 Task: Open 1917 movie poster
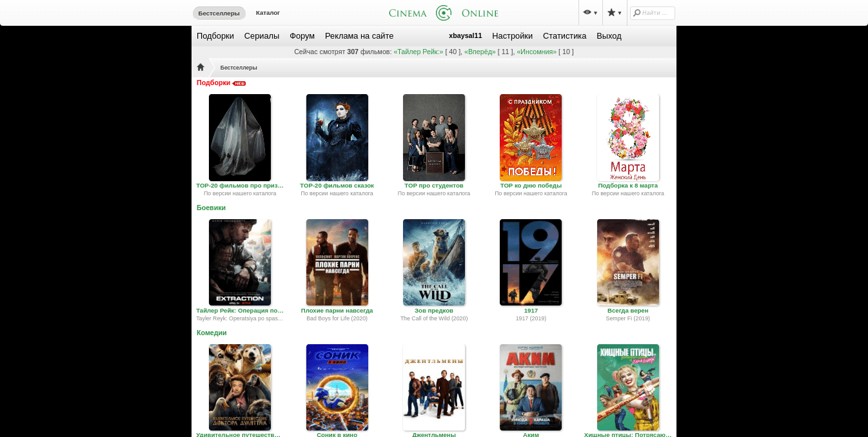click(531, 262)
